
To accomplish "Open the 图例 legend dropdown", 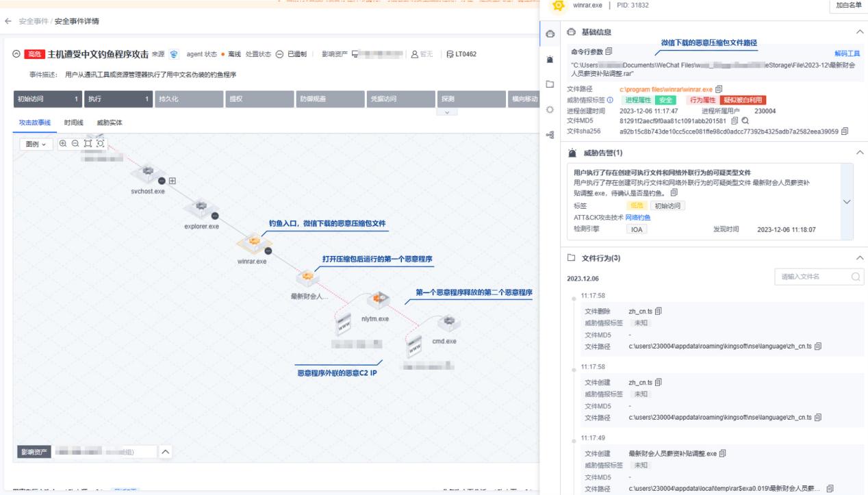I will pos(36,144).
